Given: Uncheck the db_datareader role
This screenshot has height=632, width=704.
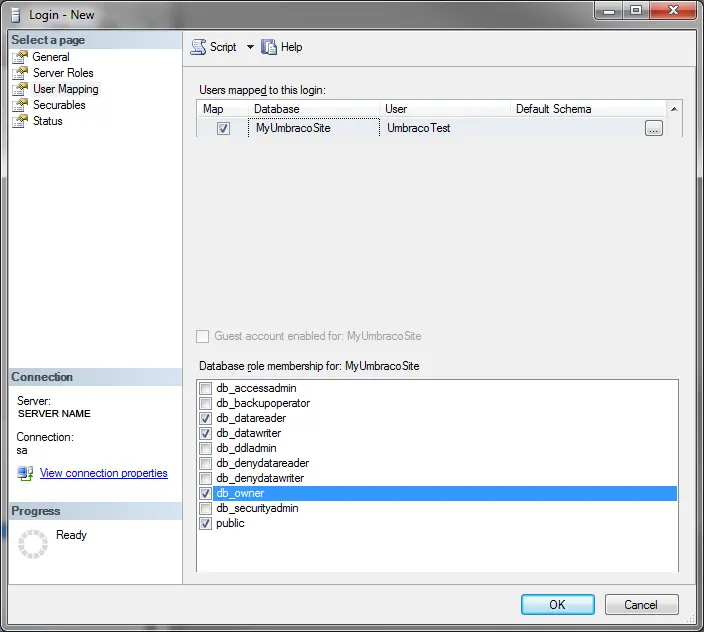Looking at the screenshot, I should tap(206, 418).
